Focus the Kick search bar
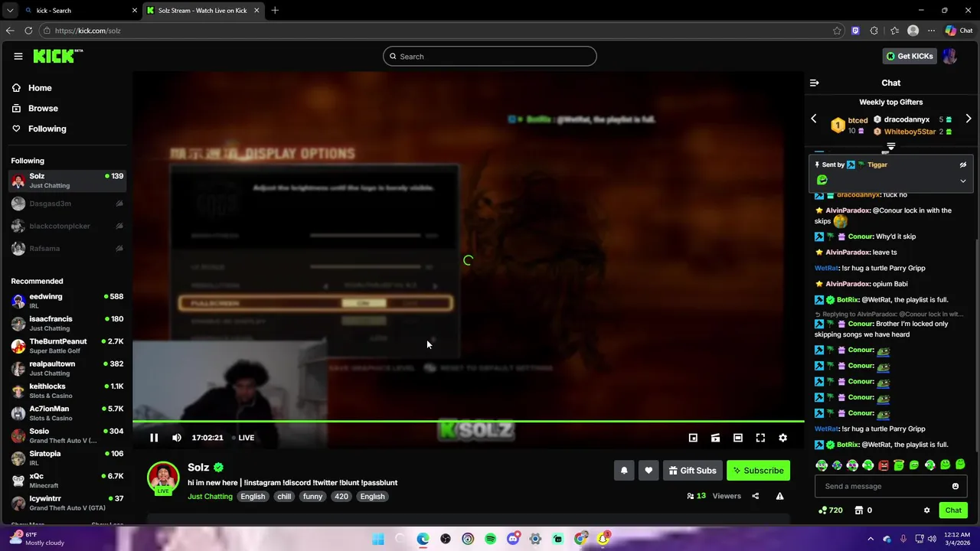This screenshot has height=551, width=980. click(x=490, y=56)
